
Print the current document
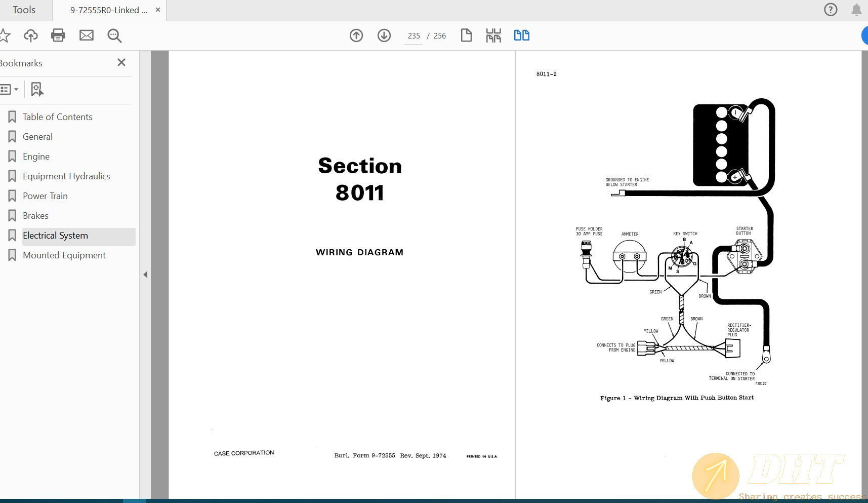coord(58,35)
